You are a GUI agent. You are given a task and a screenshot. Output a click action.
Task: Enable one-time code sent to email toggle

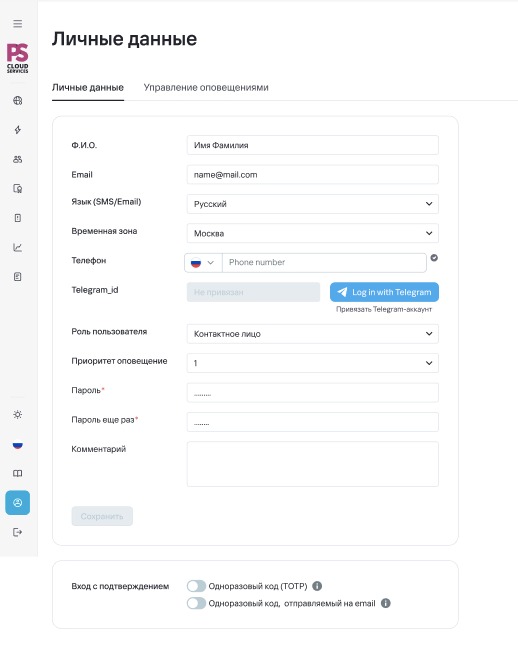click(196, 603)
